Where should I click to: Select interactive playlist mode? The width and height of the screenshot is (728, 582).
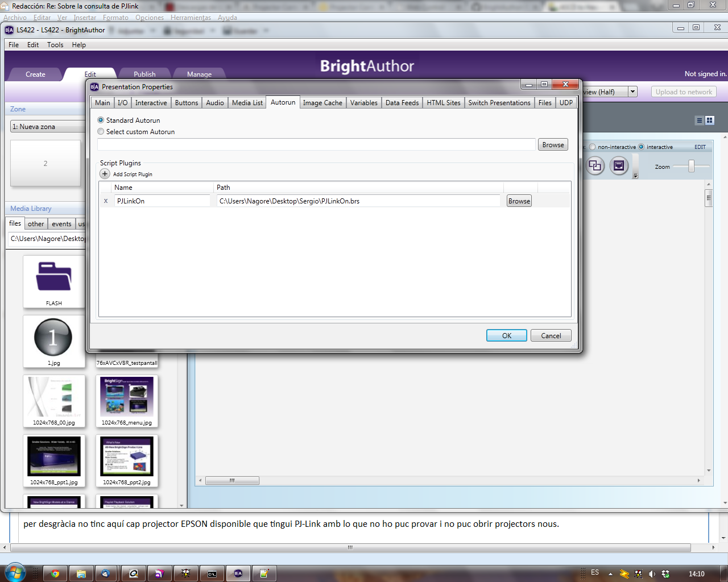point(641,147)
